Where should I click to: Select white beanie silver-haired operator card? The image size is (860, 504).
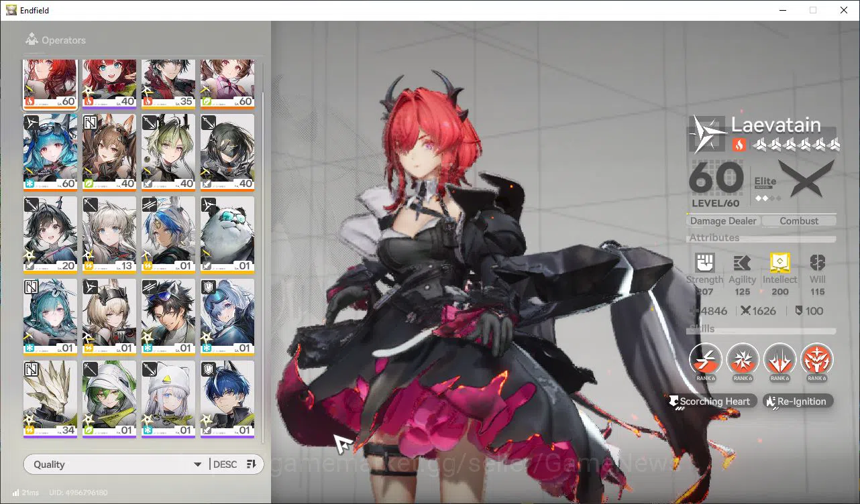[168, 399]
